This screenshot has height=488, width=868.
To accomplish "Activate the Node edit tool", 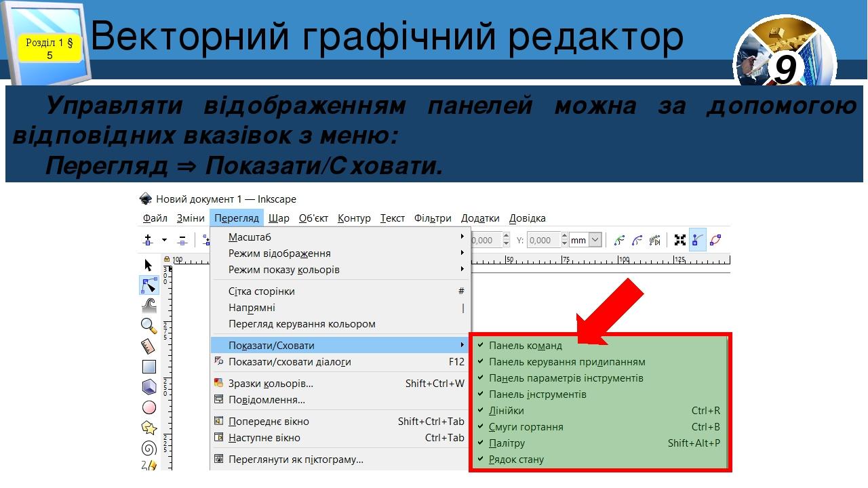I will coord(149,285).
